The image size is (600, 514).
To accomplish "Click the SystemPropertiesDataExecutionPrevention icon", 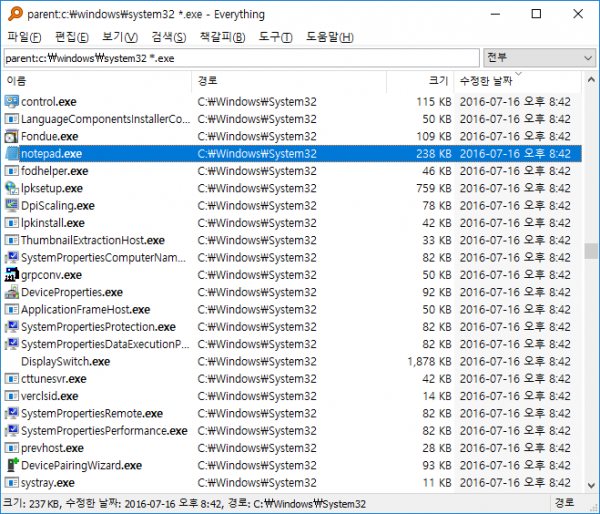I will click(x=11, y=344).
